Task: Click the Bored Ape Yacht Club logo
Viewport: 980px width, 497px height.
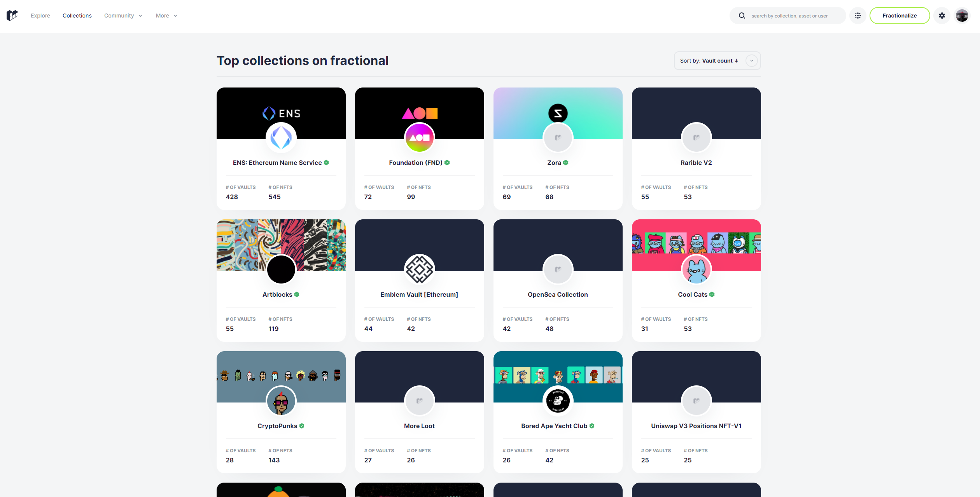Action: (558, 401)
